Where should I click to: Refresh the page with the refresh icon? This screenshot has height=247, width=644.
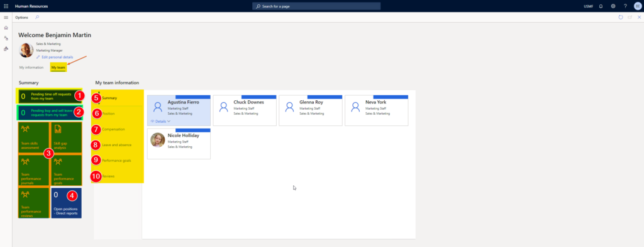pos(621,17)
